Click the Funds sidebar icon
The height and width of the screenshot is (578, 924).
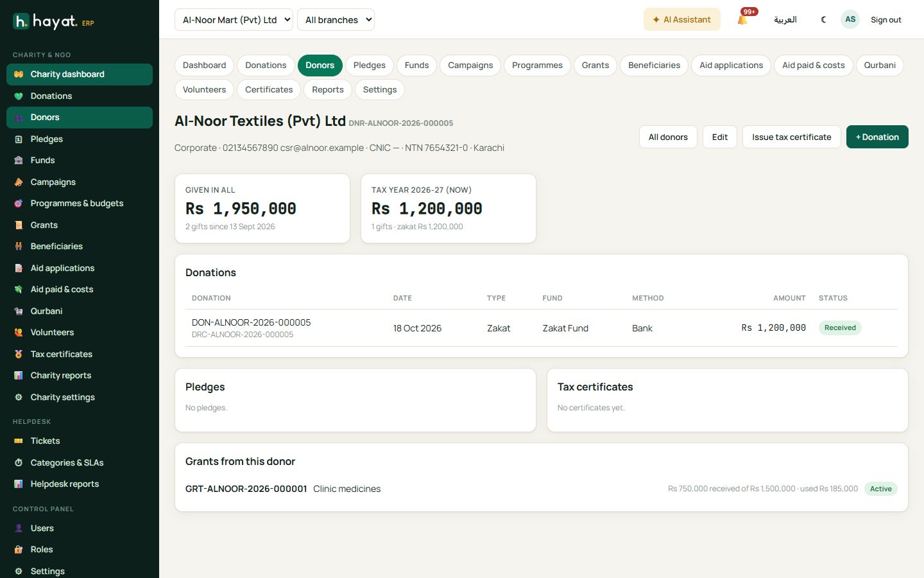[19, 161]
